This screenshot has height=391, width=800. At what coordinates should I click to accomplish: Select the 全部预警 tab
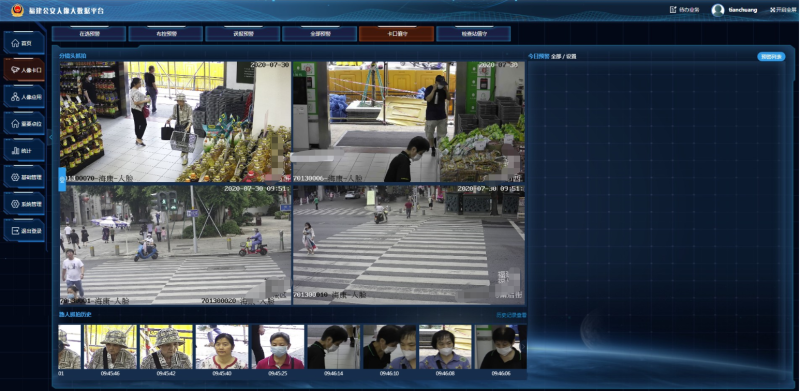(x=319, y=34)
